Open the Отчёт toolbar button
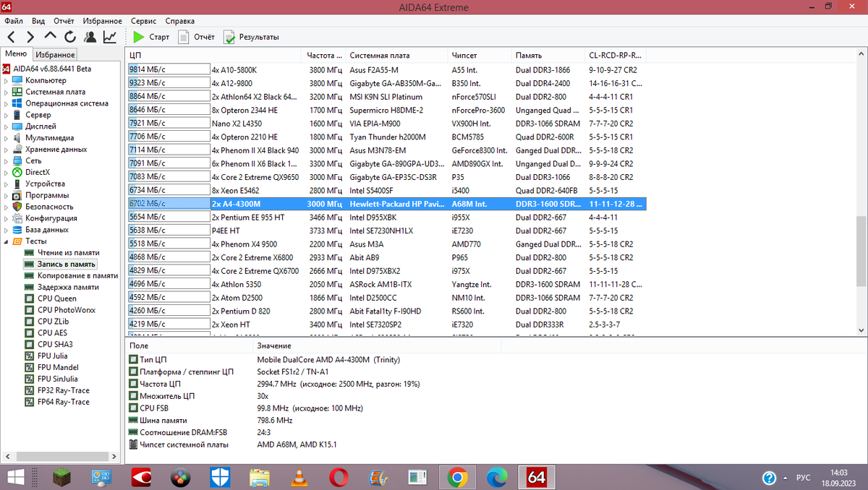 [x=197, y=36]
